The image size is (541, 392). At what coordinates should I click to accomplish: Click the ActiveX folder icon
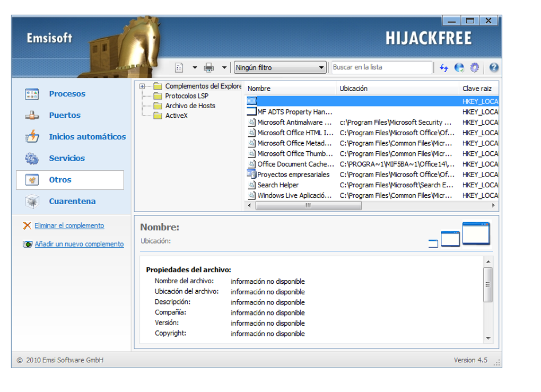coord(158,116)
